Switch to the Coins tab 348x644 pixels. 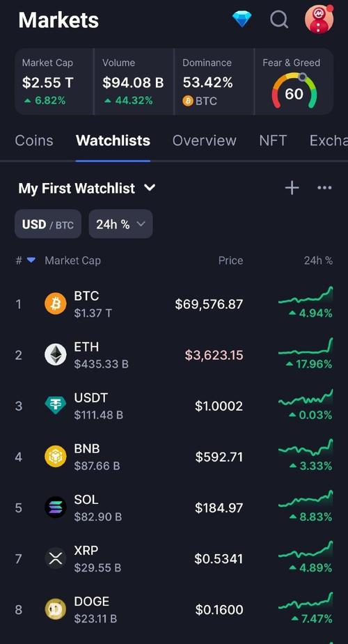34,141
